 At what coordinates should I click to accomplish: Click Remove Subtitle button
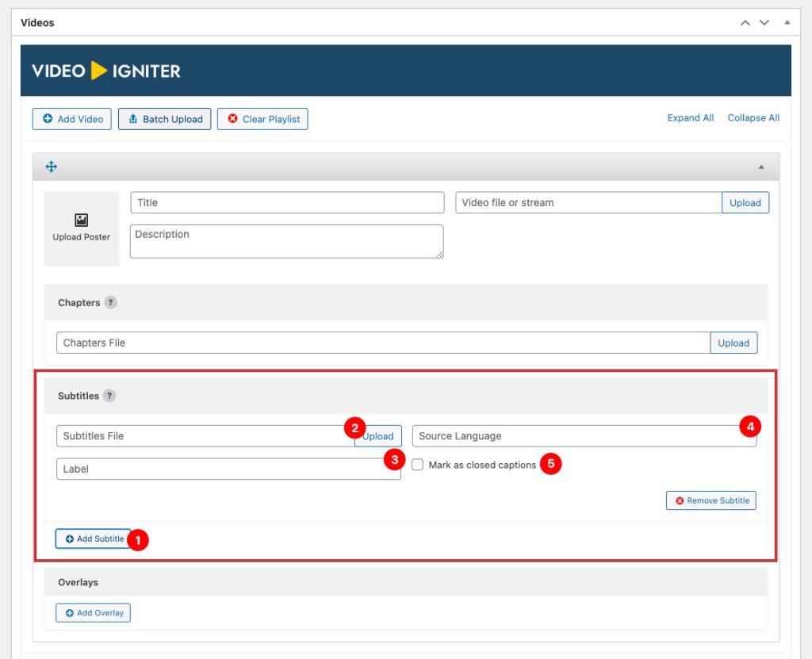(x=711, y=501)
